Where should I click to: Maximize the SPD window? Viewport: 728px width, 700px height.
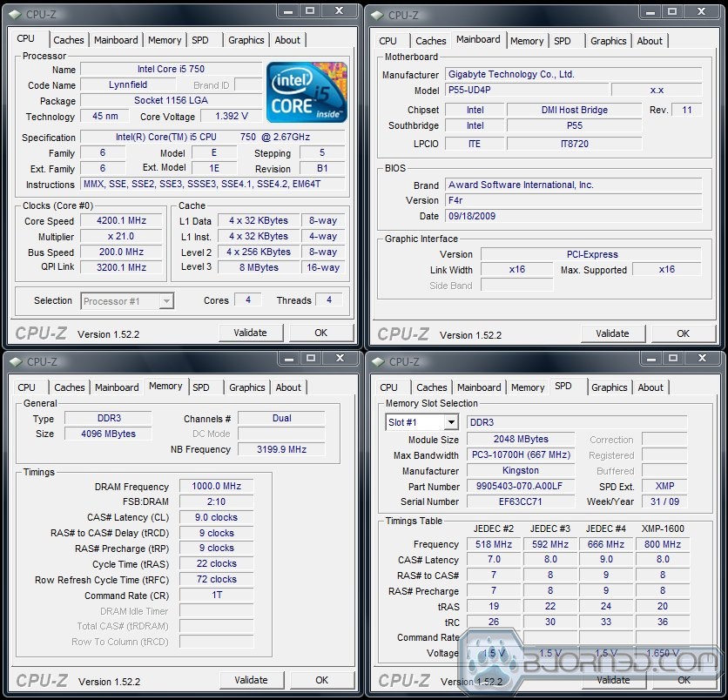(673, 358)
